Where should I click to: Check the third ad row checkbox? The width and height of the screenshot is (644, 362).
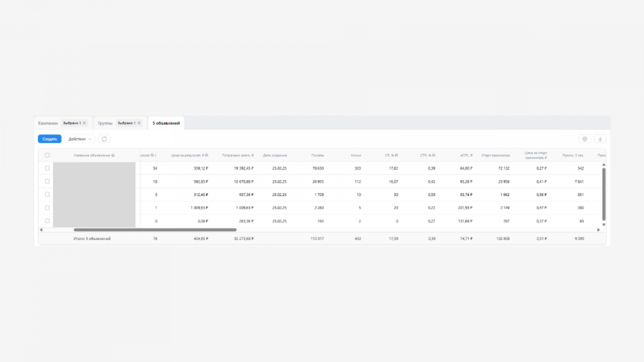47,194
